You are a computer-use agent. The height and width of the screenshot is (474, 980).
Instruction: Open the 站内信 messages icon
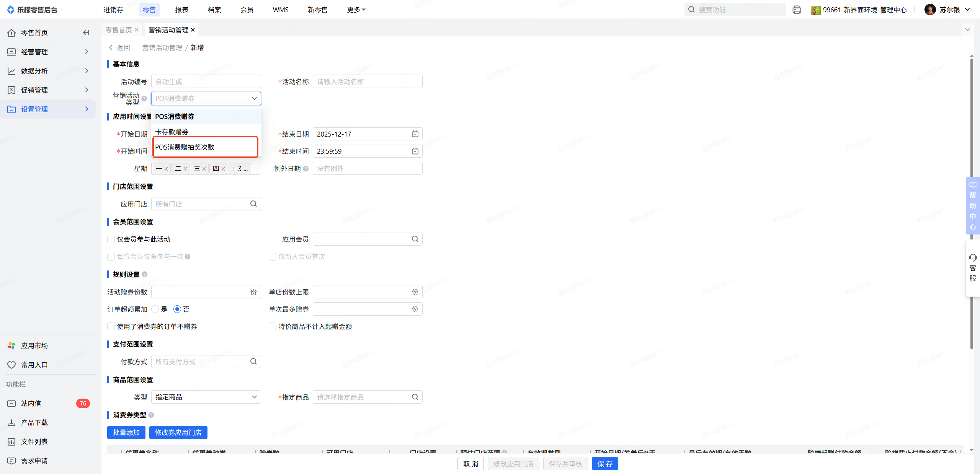(x=11, y=404)
